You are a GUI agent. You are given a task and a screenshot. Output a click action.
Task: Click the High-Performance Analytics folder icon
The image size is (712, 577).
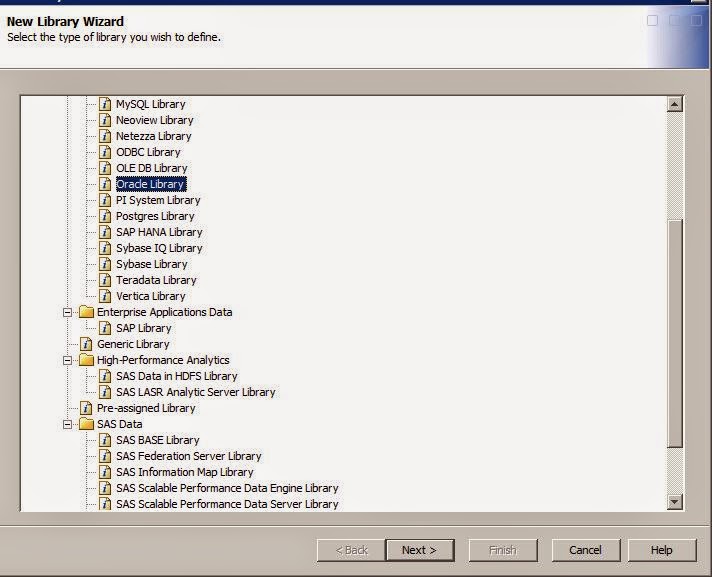pyautogui.click(x=86, y=360)
